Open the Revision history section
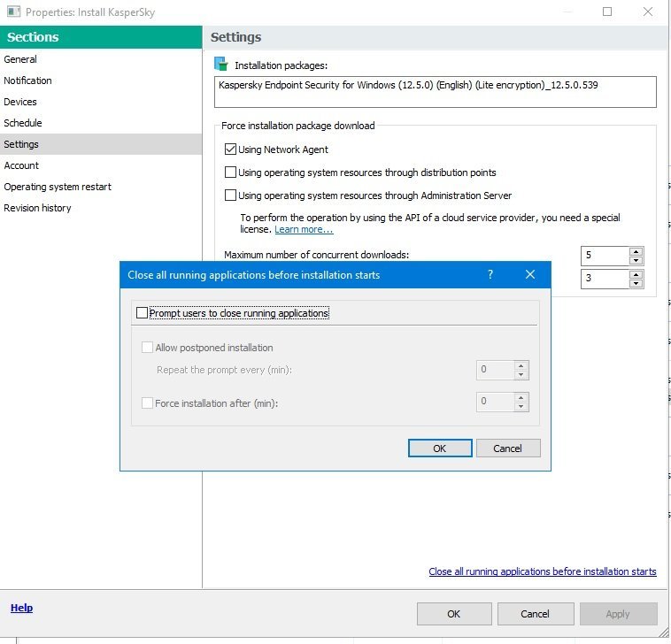This screenshot has width=671, height=644. (101, 208)
